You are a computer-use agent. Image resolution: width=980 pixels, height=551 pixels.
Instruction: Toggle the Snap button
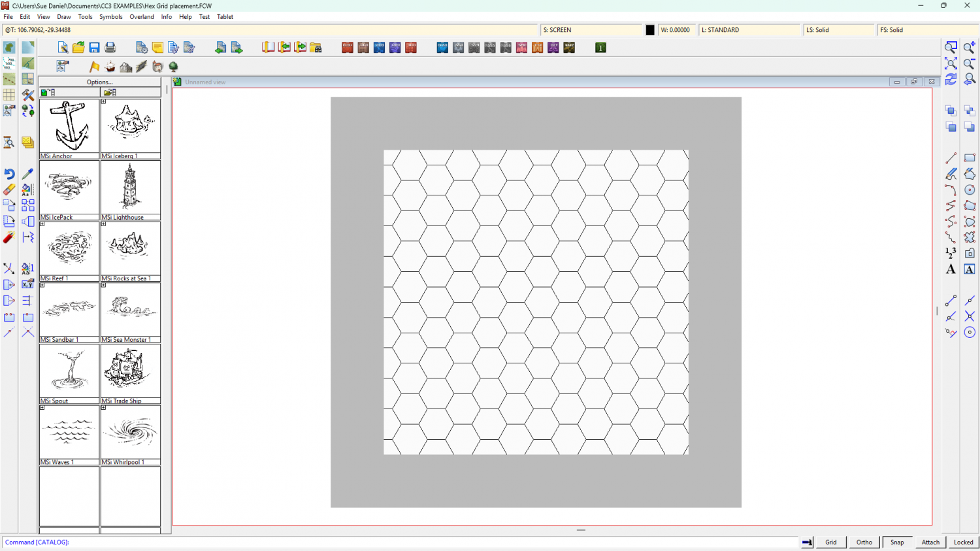click(897, 542)
